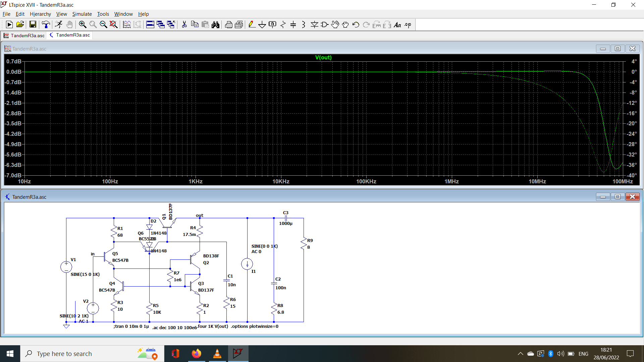Image resolution: width=644 pixels, height=362 pixels.
Task: Click the Undo arrow icon
Action: point(356,24)
